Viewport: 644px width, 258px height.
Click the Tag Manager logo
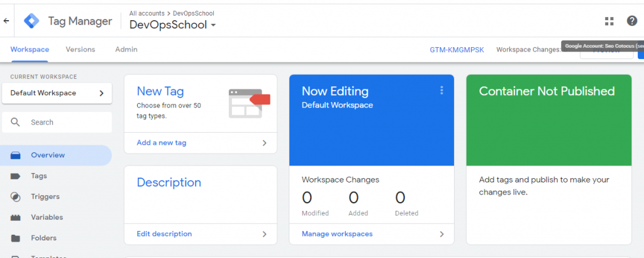(x=31, y=21)
